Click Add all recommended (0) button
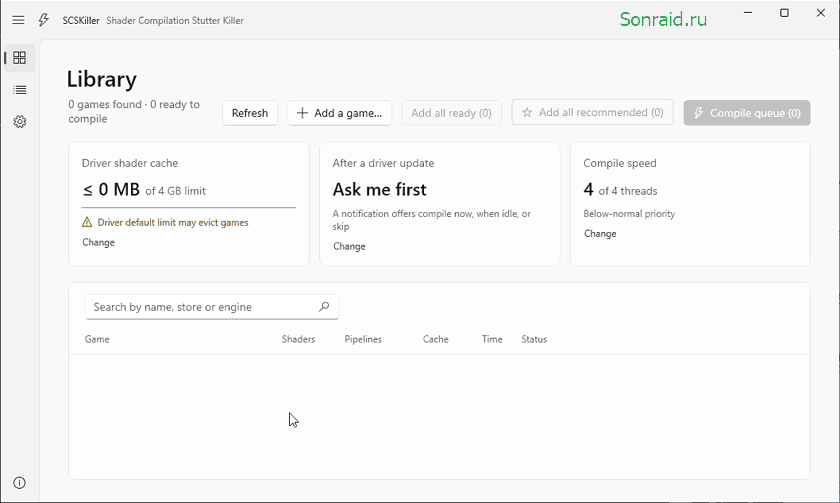Image resolution: width=840 pixels, height=503 pixels. click(592, 112)
